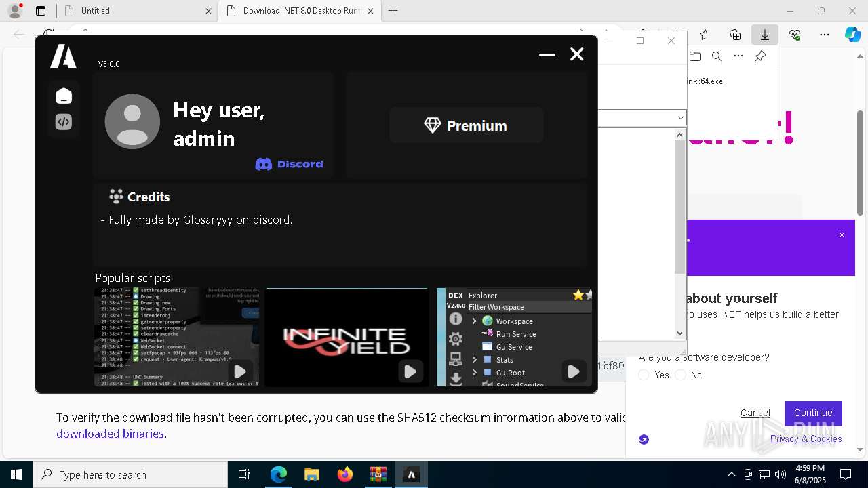The height and width of the screenshot is (488, 868).
Task: Open Edge Settings and more menu
Action: click(x=825, y=35)
